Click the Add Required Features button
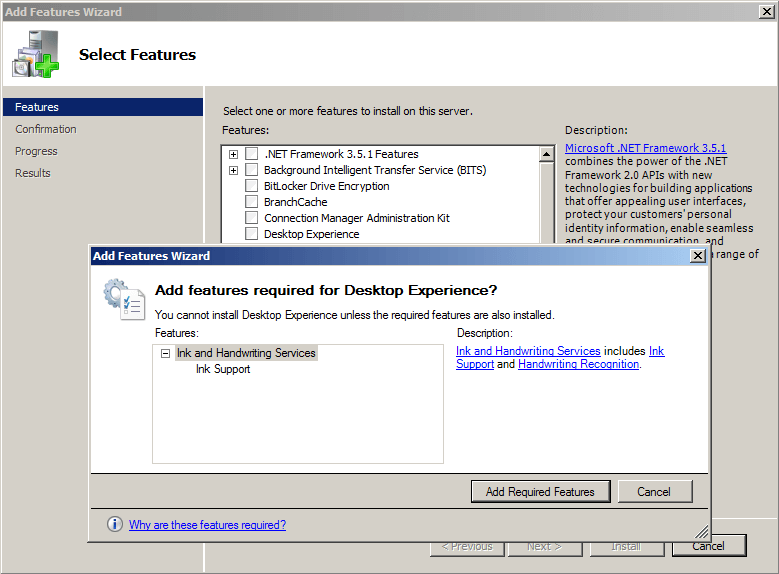Screen dimensions: 779x574 pyautogui.click(x=540, y=491)
